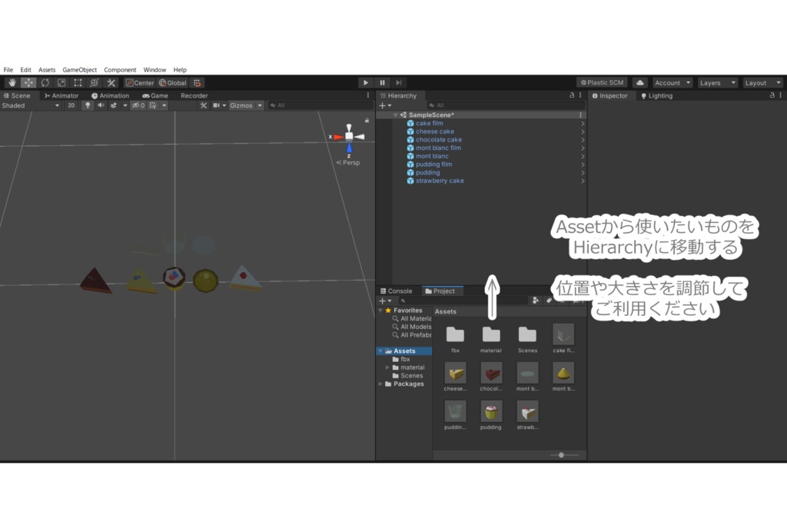Toggle hidden objects visibility counter
787x532 pixels.
point(138,105)
